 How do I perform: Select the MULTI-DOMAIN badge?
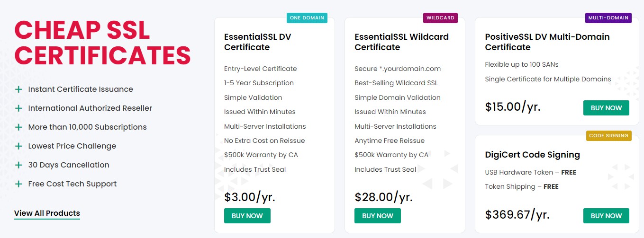pyautogui.click(x=608, y=18)
